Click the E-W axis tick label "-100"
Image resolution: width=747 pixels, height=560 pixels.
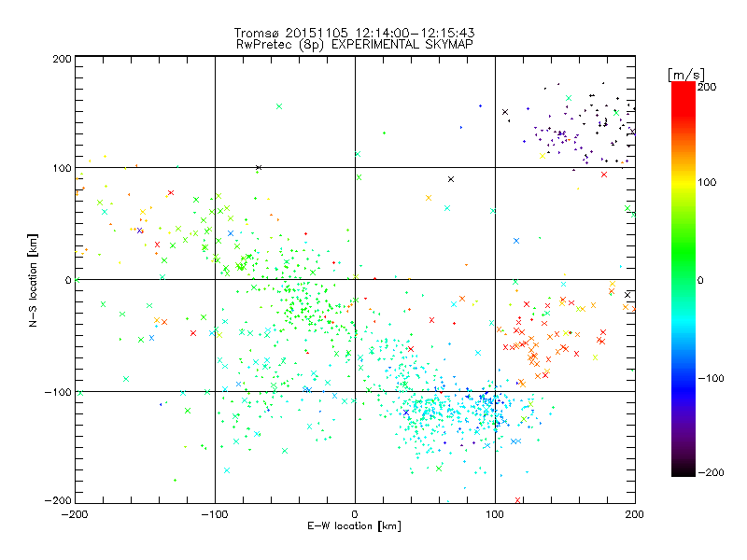tap(215, 514)
